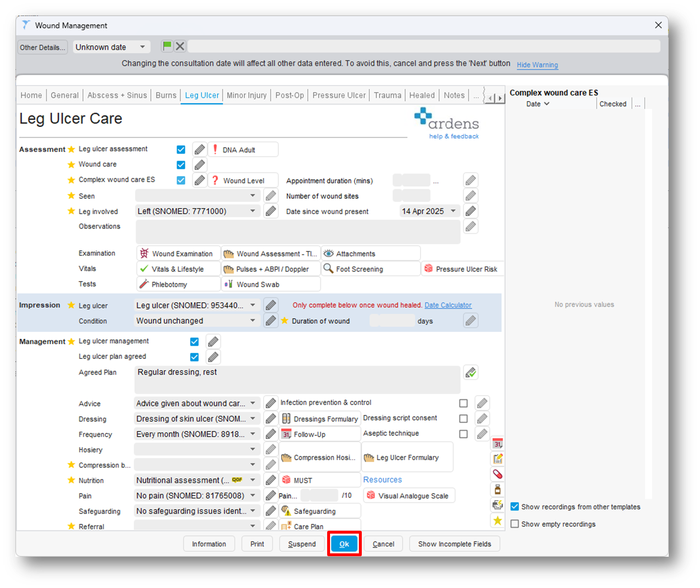Open Pulses + ABPI / Doppler template

271,269
